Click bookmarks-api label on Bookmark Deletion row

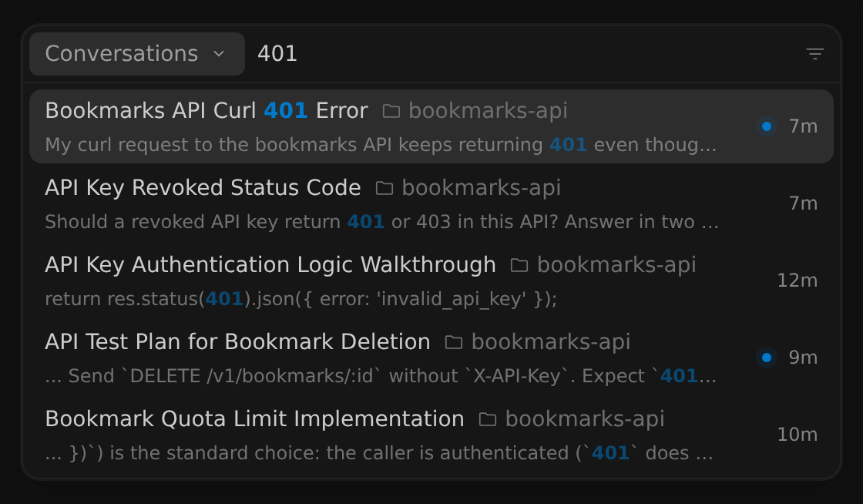(x=551, y=341)
